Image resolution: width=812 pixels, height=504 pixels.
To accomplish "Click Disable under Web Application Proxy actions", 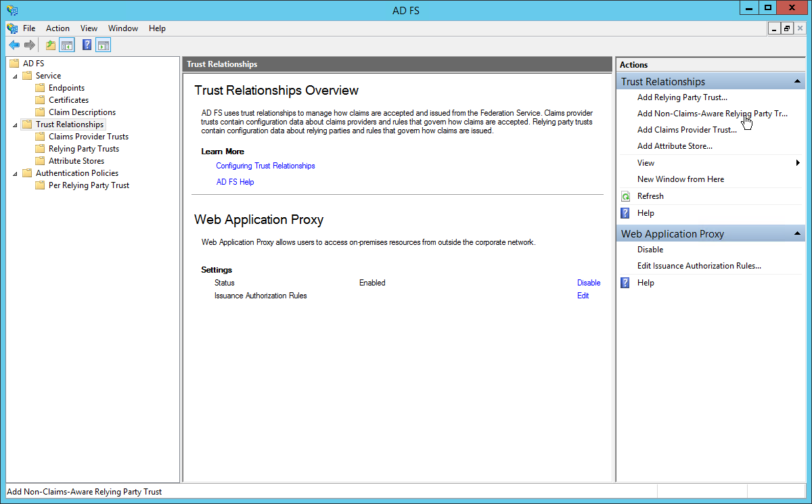I will 650,250.
